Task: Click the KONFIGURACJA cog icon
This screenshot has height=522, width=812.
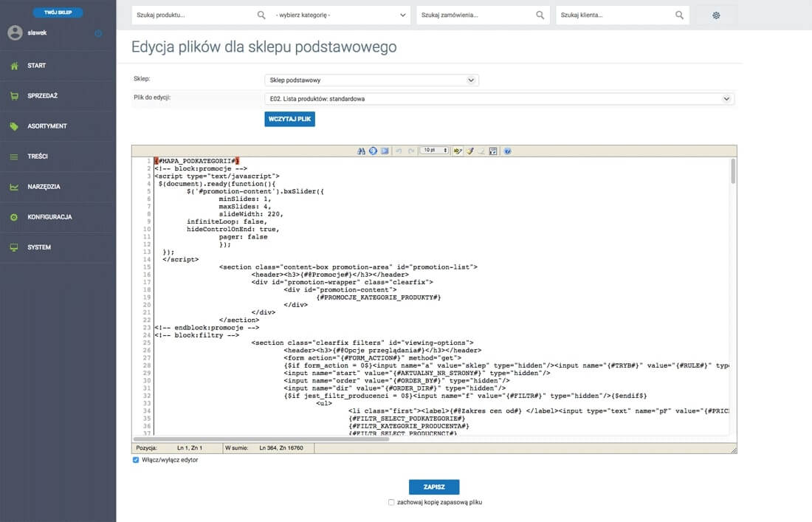Action: tap(14, 217)
